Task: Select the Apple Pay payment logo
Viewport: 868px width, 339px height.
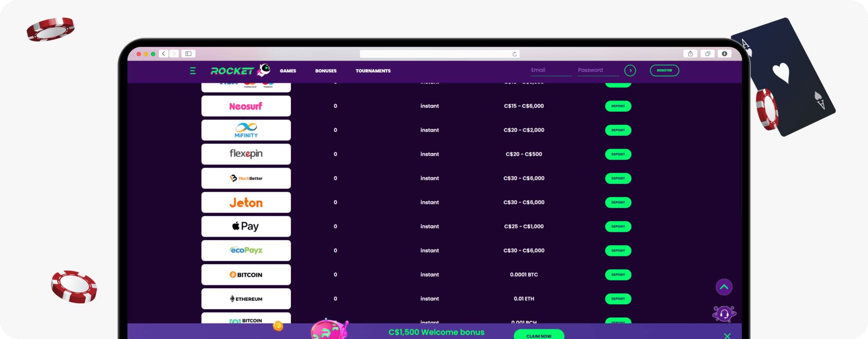Action: [246, 226]
